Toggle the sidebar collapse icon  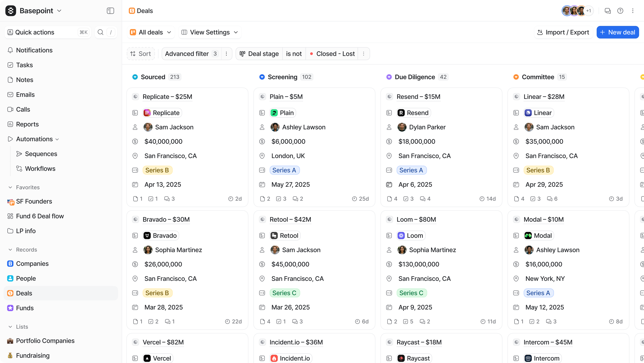pos(110,11)
